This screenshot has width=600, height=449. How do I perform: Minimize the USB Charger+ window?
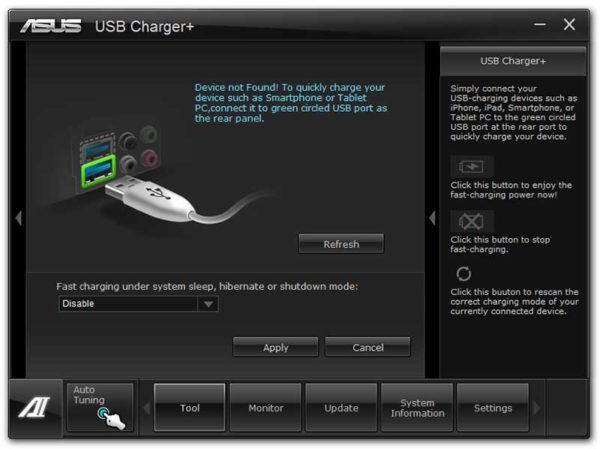540,25
